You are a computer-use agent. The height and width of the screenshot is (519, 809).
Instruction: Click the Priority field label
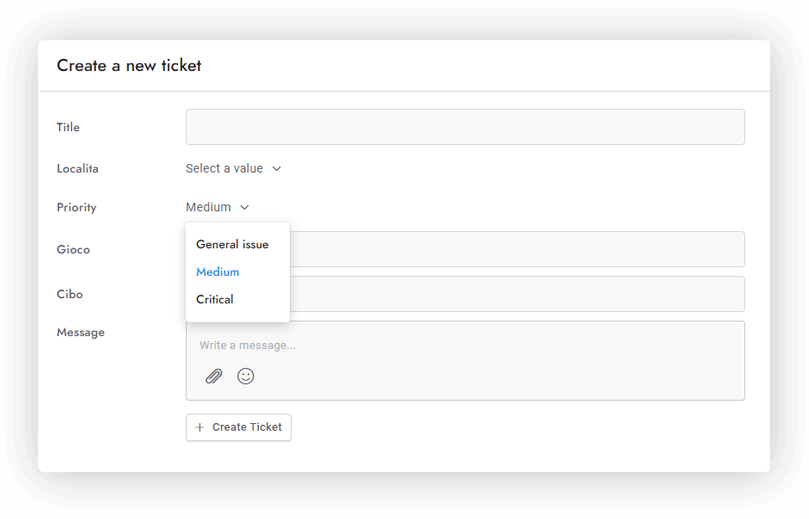(x=76, y=208)
